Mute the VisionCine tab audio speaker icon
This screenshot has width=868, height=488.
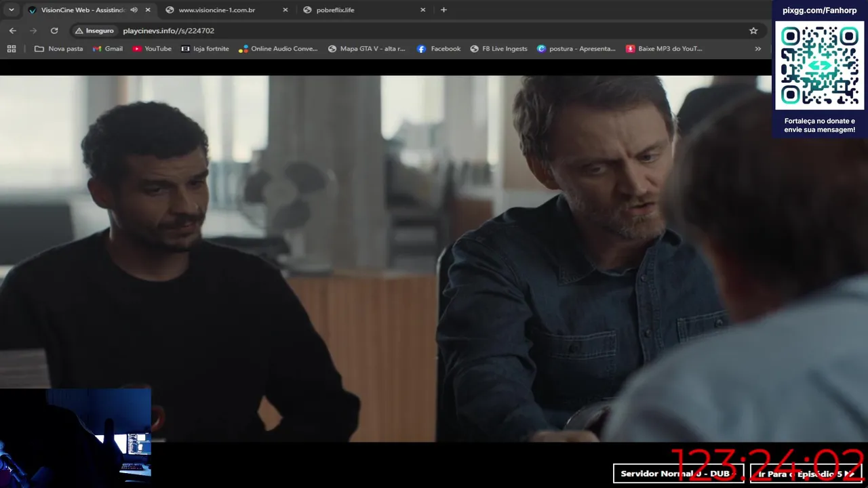(x=134, y=10)
